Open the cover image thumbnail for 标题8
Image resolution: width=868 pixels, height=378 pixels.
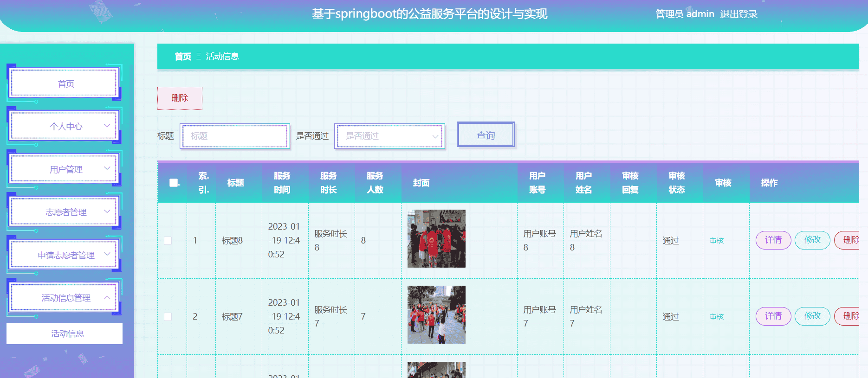[436, 238]
